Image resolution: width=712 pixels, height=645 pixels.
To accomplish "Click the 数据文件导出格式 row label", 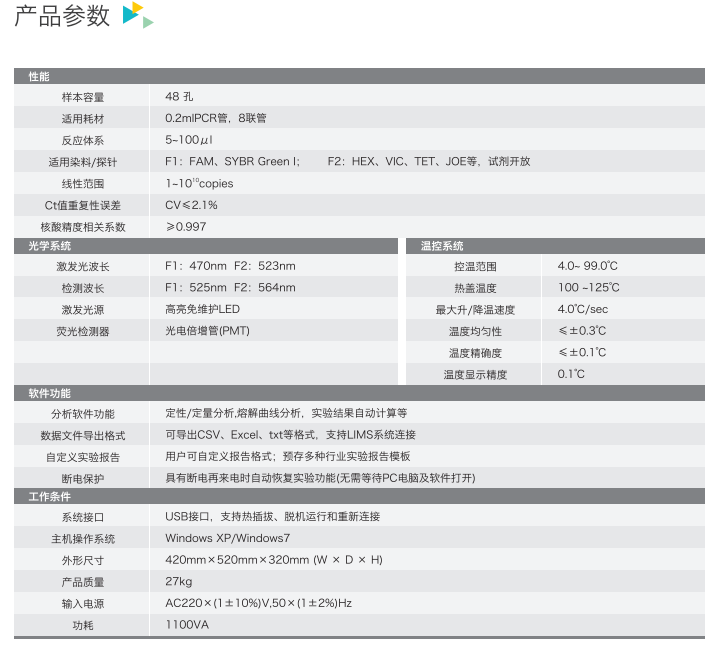I will [82, 436].
